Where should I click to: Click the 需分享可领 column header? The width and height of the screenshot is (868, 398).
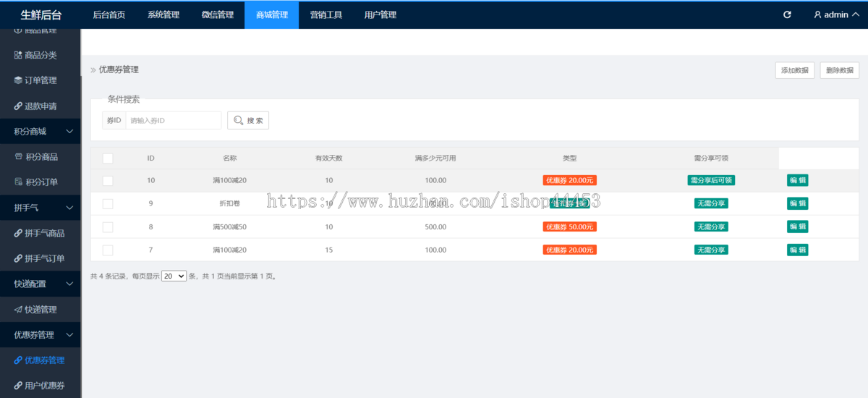[711, 158]
